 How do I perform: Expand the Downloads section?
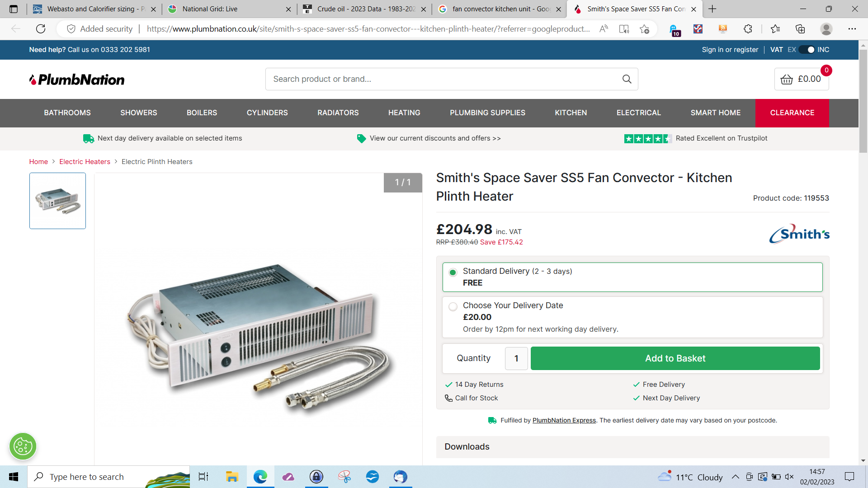632,447
